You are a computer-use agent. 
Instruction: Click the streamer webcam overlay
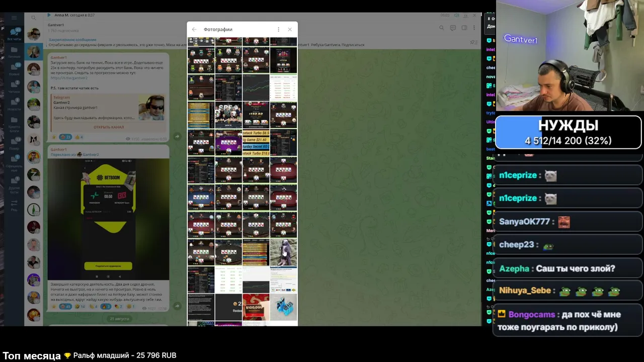coord(570,55)
